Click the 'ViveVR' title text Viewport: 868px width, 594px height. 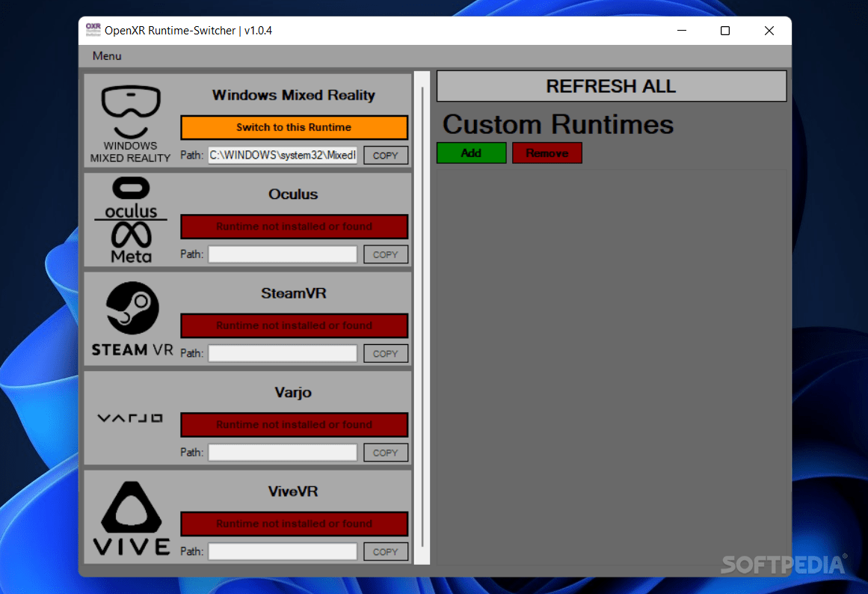click(293, 492)
